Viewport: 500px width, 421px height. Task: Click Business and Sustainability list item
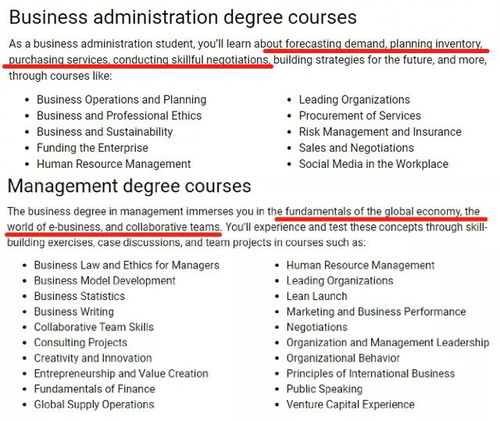click(105, 132)
